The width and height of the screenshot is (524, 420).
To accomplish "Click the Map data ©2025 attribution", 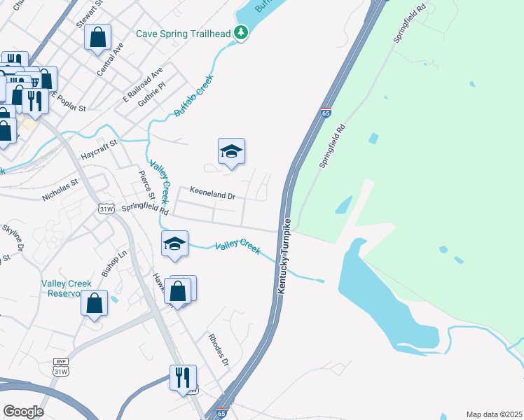I will point(495,414).
